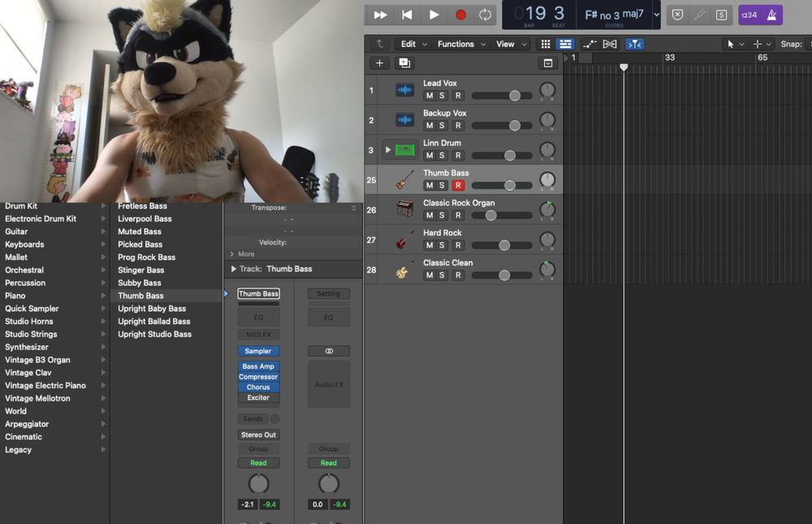The height and width of the screenshot is (524, 812).
Task: Click the solo S button in control bar
Action: (x=721, y=15)
